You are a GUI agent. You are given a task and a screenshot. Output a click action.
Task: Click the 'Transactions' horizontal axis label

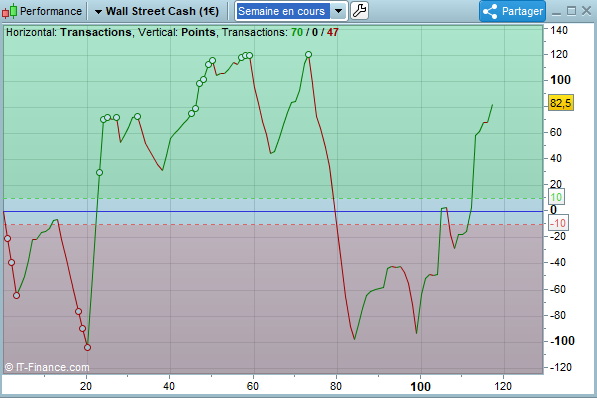tap(96, 32)
